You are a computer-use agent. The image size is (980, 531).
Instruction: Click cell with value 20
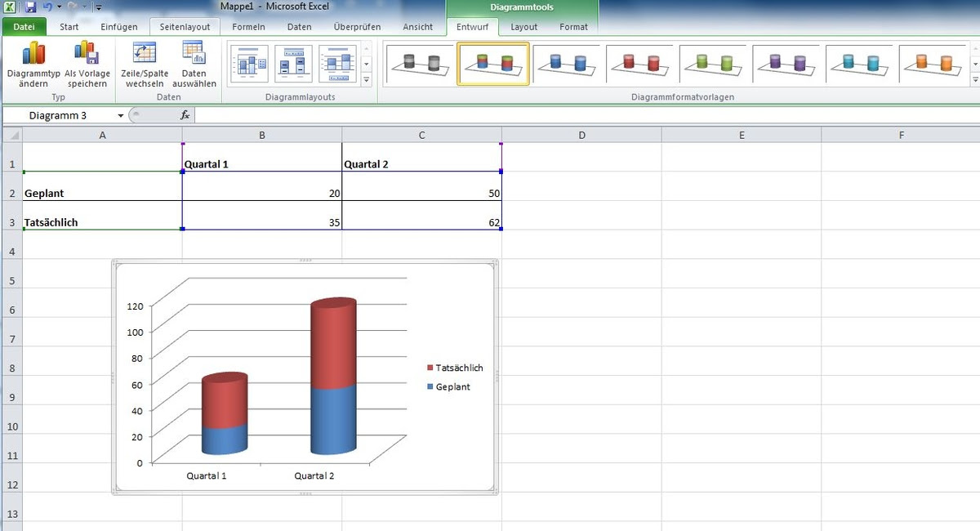(262, 186)
